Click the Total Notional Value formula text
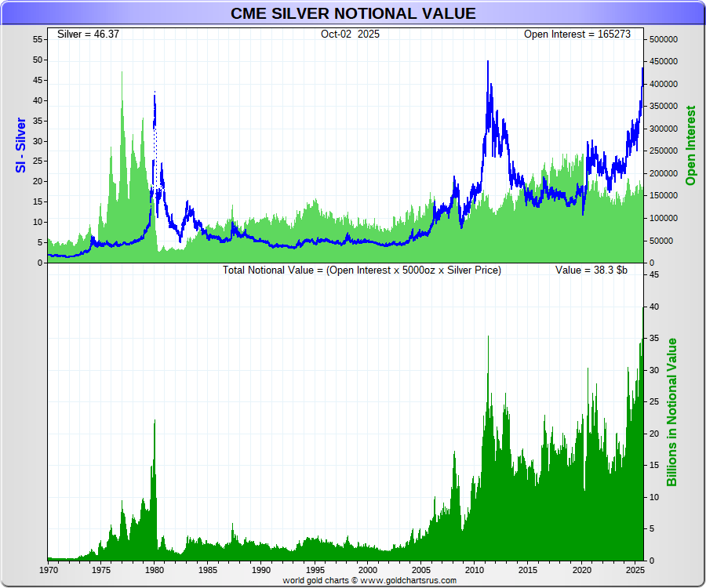This screenshot has height=588, width=706. pos(362,270)
